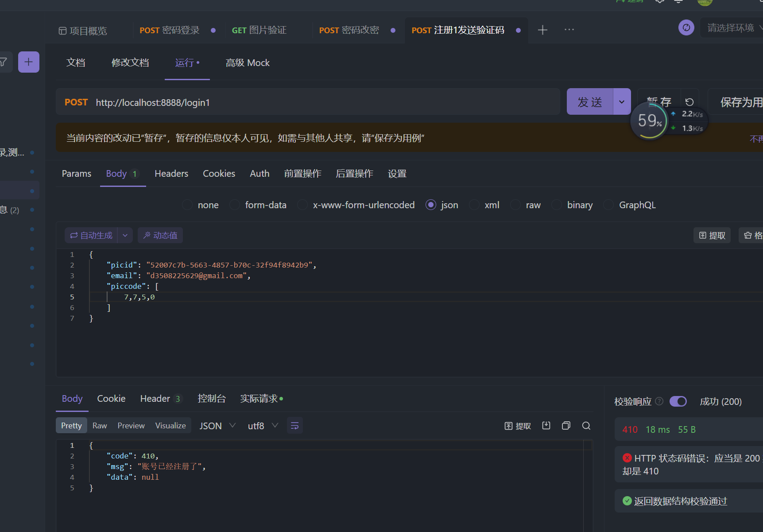Click the request body 提取 button

[x=712, y=235]
